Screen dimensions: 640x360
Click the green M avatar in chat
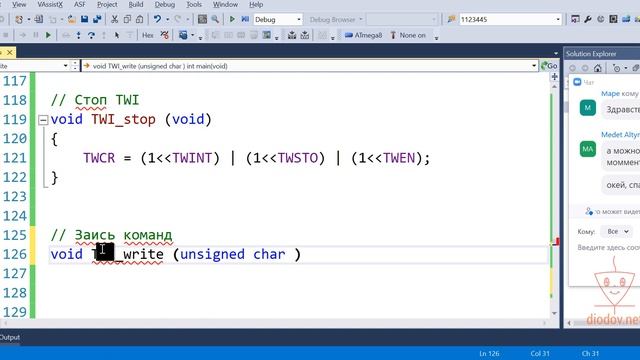[x=588, y=108]
